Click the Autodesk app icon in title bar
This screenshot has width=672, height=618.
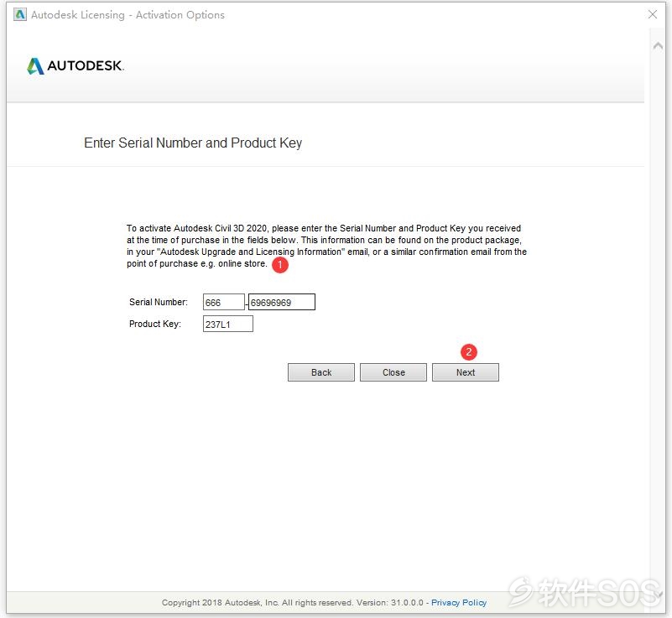pyautogui.click(x=19, y=14)
